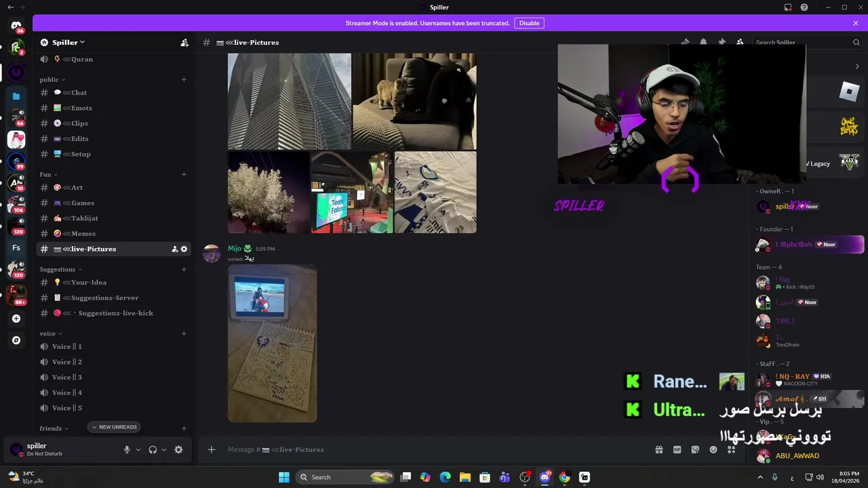Collapse the Suggestions category
Screen dimensions: 868x488
coord(60,269)
